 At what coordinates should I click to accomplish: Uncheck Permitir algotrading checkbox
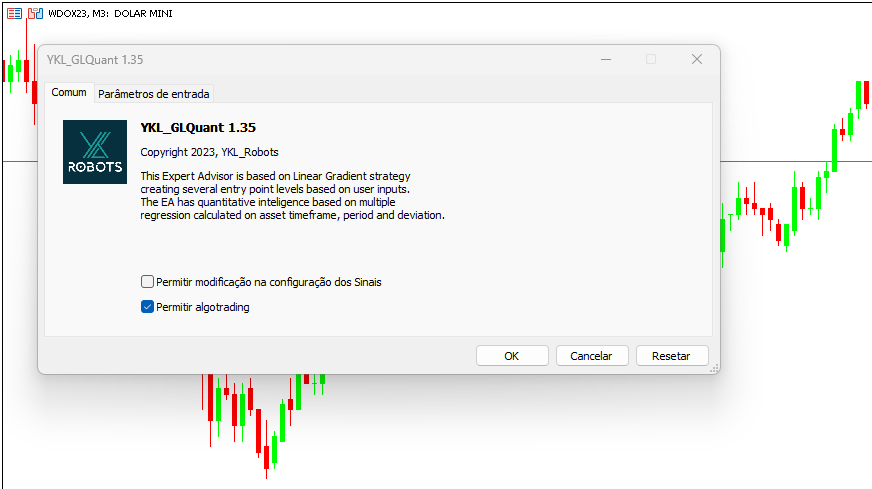click(147, 307)
